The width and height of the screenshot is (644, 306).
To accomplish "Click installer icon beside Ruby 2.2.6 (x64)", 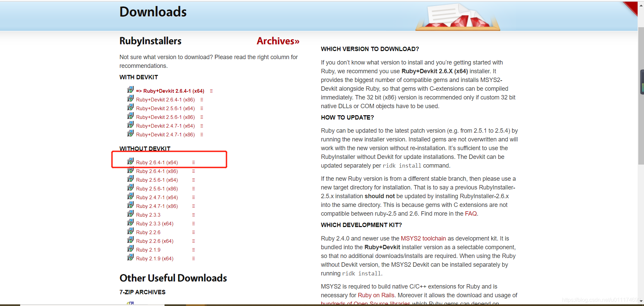I will coord(130,240).
